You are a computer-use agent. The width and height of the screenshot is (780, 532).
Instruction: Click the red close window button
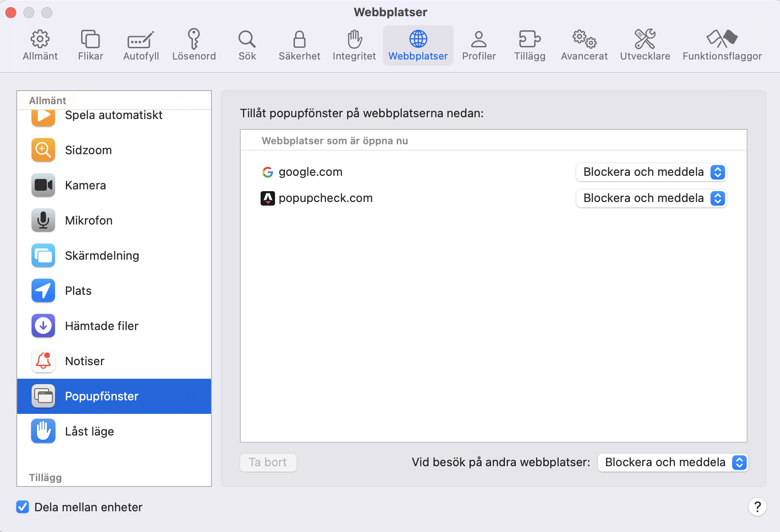[11, 13]
